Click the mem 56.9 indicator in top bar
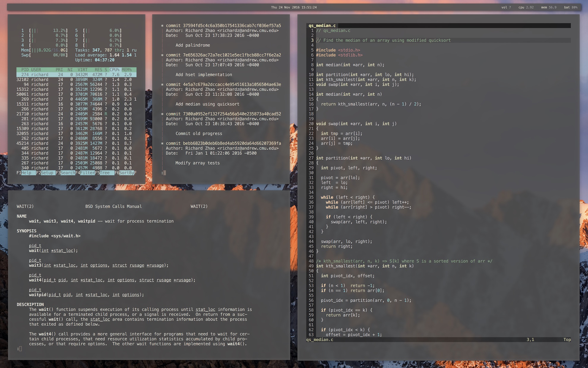 [549, 7]
